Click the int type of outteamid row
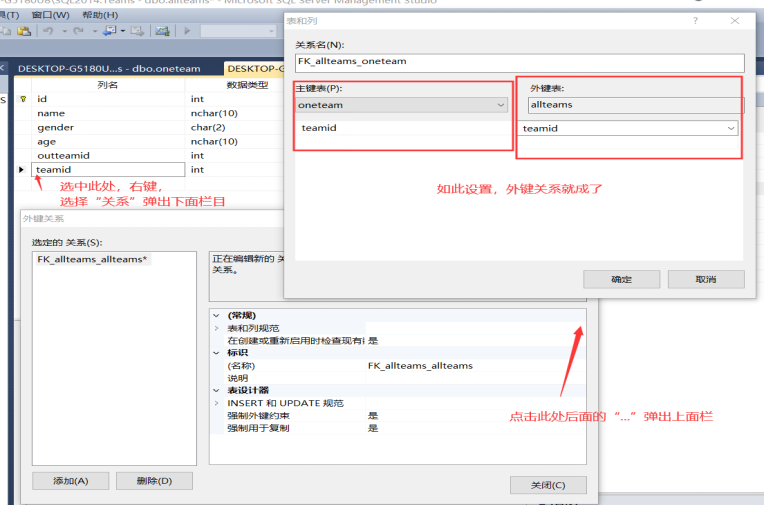 click(235, 156)
